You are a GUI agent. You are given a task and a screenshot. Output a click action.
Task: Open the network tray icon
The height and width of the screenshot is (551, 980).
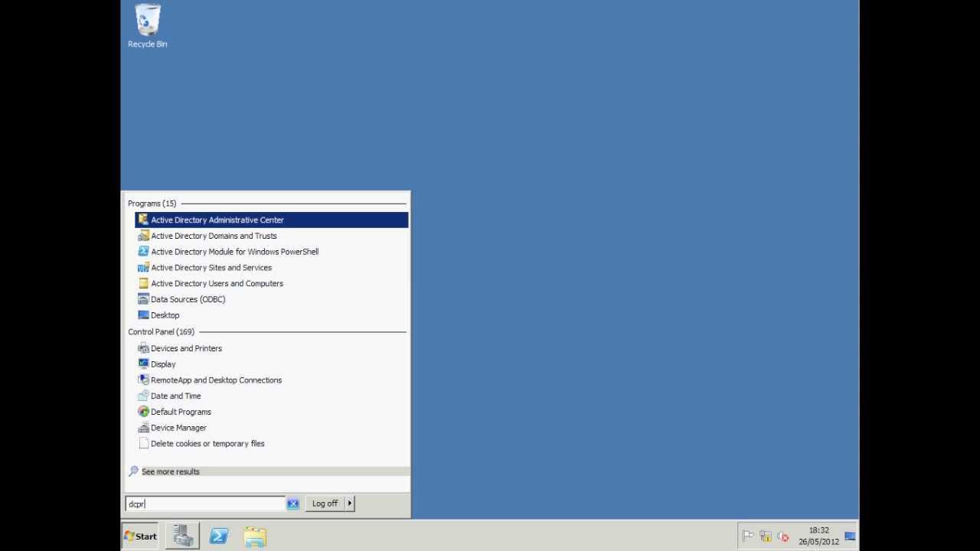765,536
